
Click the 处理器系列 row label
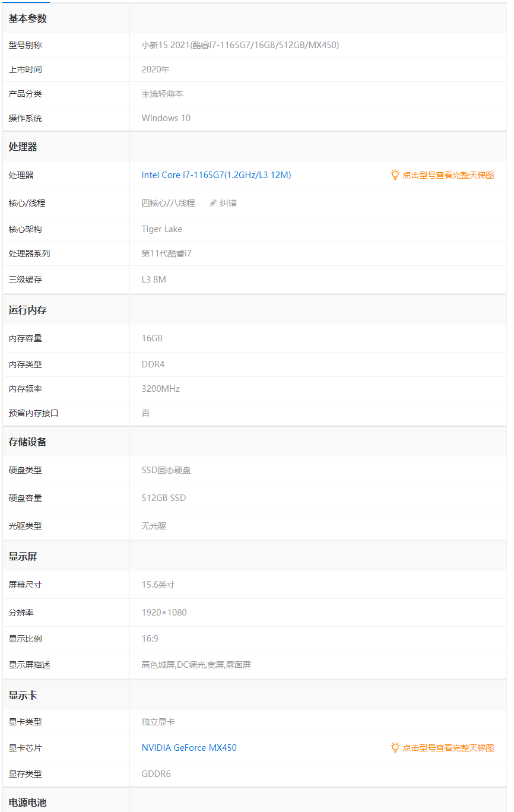tap(29, 253)
